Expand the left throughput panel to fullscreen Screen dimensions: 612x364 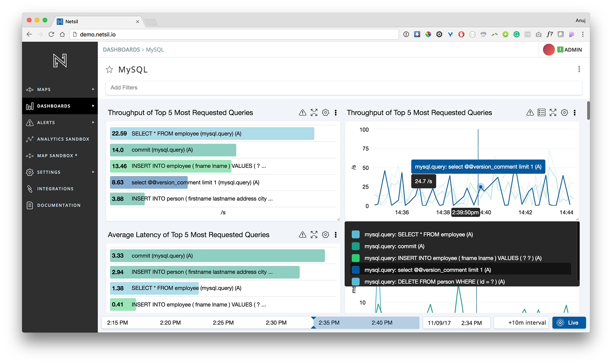314,112
